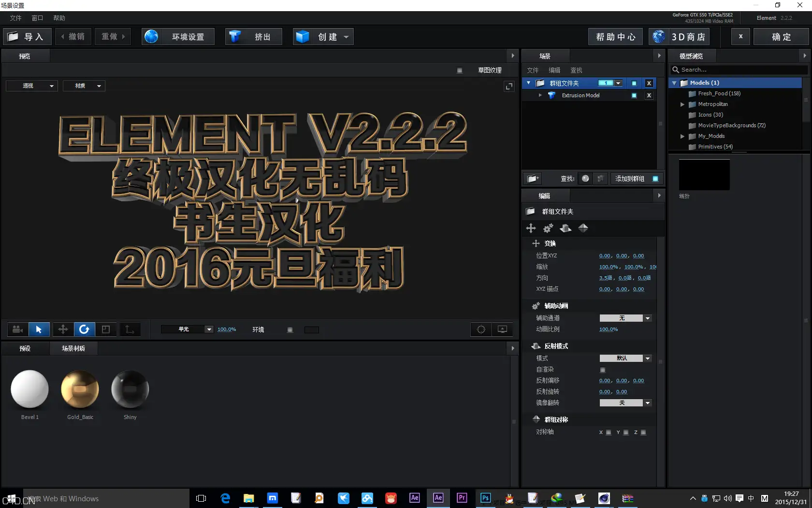This screenshot has height=508, width=812.
Task: Click the Import (导入) button
Action: pyautogui.click(x=28, y=37)
